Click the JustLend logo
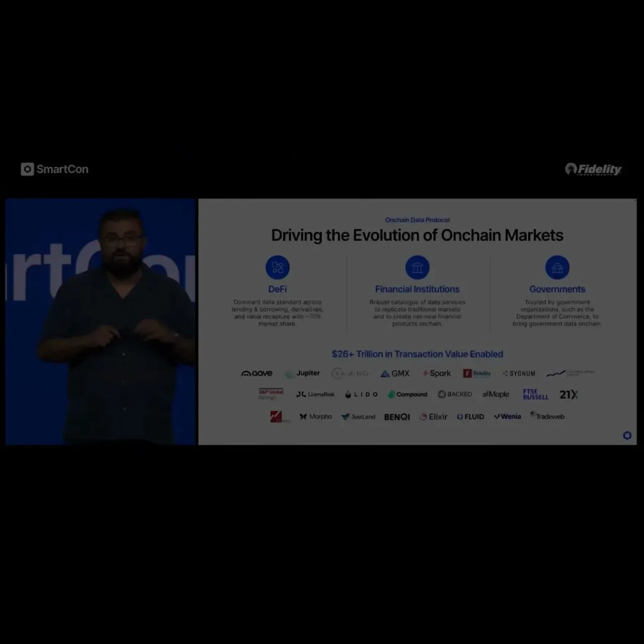 [x=358, y=417]
